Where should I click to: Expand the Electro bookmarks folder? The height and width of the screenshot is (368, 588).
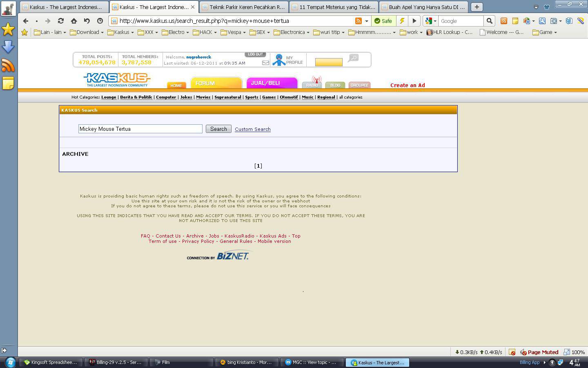[176, 32]
